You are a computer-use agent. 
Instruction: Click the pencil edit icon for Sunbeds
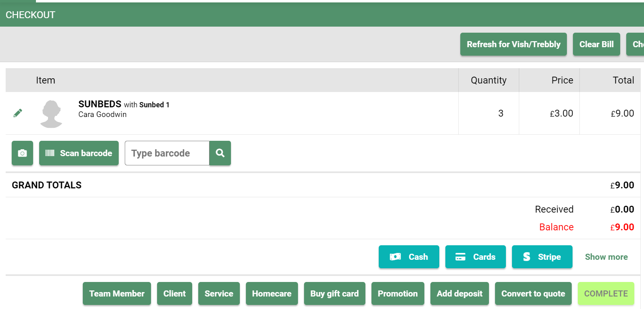pos(18,113)
